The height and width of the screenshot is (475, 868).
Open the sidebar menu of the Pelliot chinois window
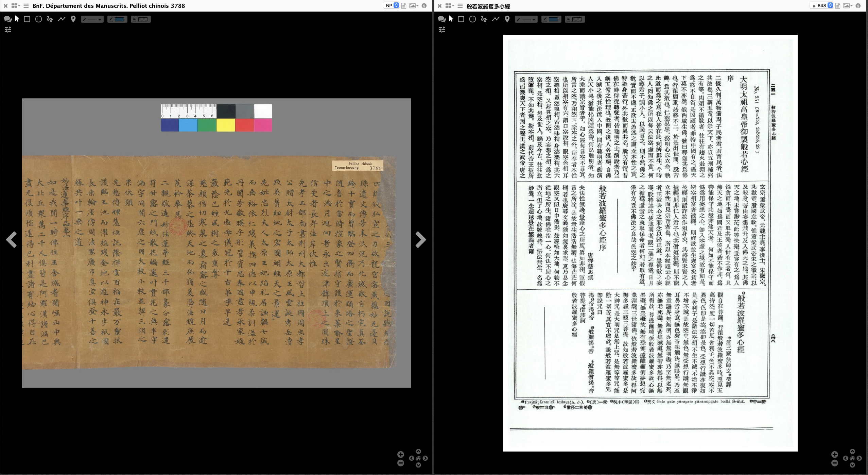(26, 6)
